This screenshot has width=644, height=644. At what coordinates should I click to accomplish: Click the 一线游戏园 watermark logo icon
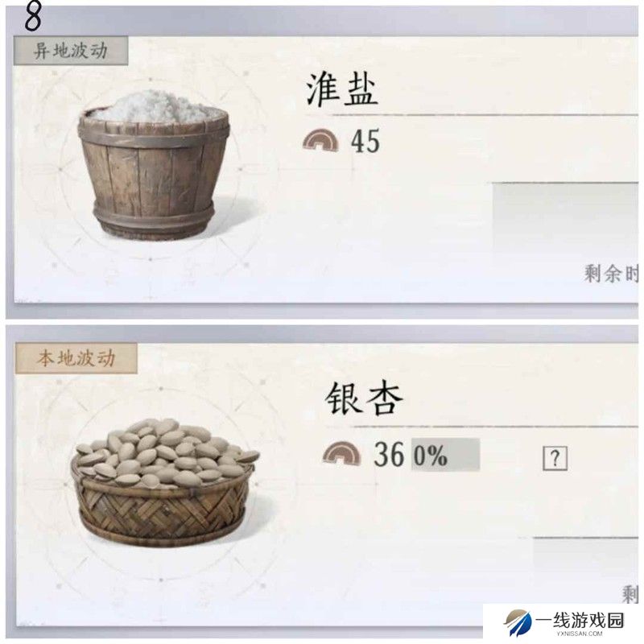[518, 622]
